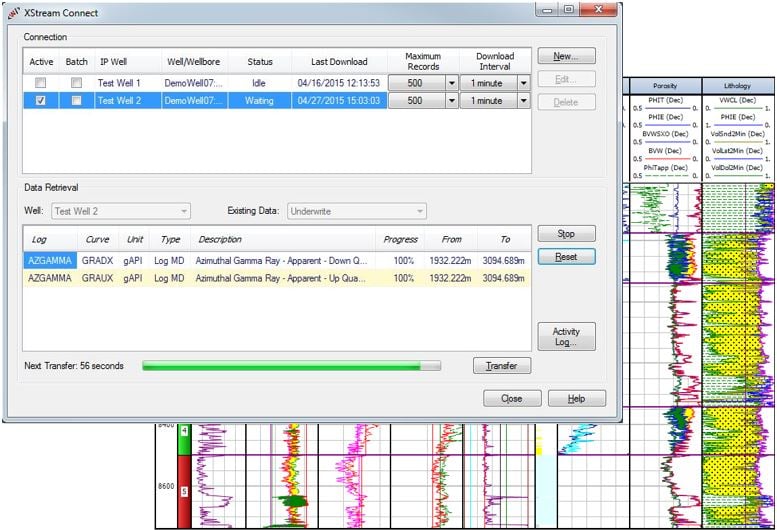This screenshot has height=530, width=777.
Task: Open Maximum Records dropdown arrow for Test Well 2
Action: coord(451,101)
